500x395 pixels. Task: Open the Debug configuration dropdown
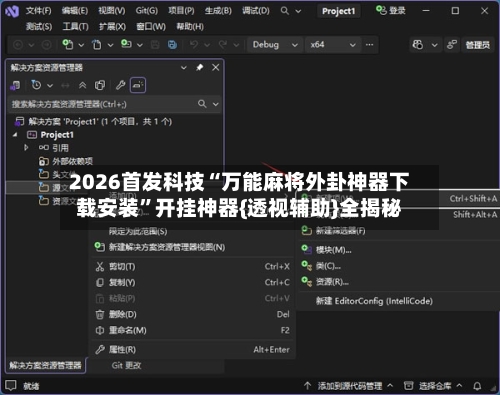point(275,45)
